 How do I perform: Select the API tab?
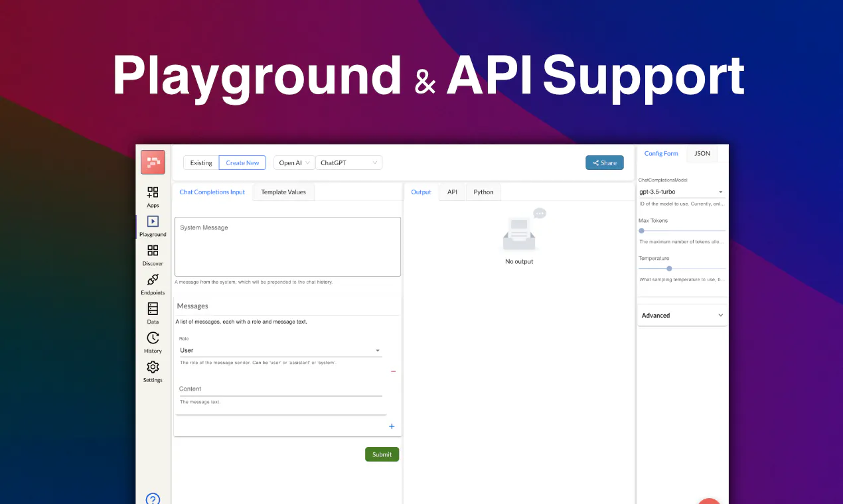coord(452,192)
